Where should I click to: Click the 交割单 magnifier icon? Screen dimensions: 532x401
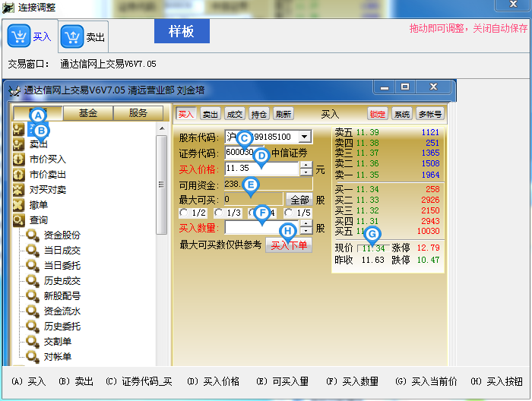pos(33,341)
